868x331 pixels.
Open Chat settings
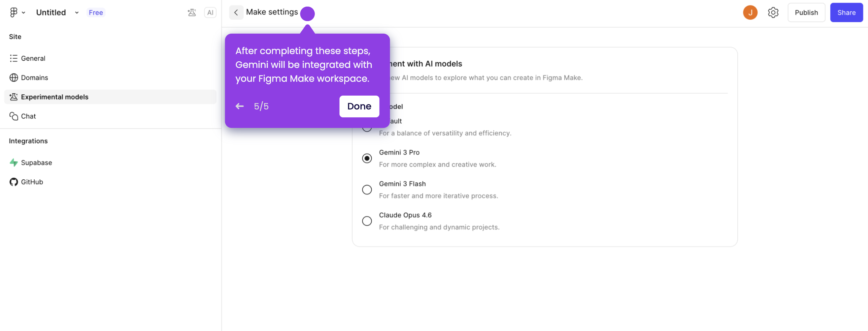110,116
